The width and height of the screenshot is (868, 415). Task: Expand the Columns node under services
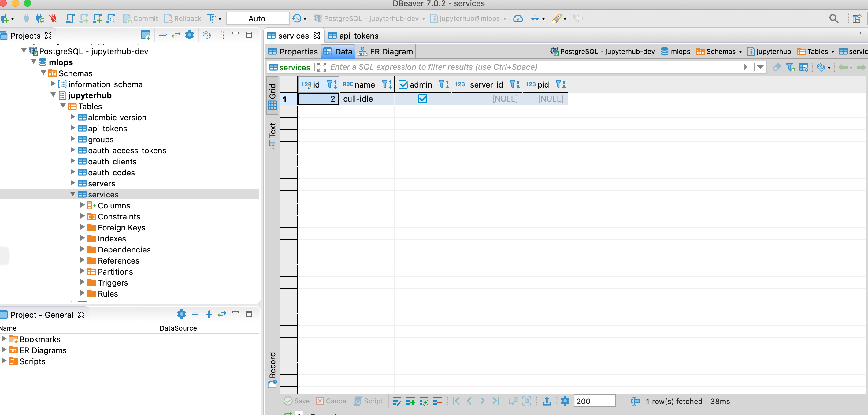pos(83,205)
